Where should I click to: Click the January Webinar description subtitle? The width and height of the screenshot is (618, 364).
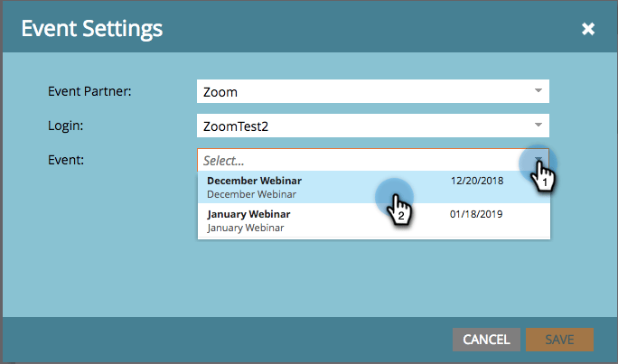246,228
